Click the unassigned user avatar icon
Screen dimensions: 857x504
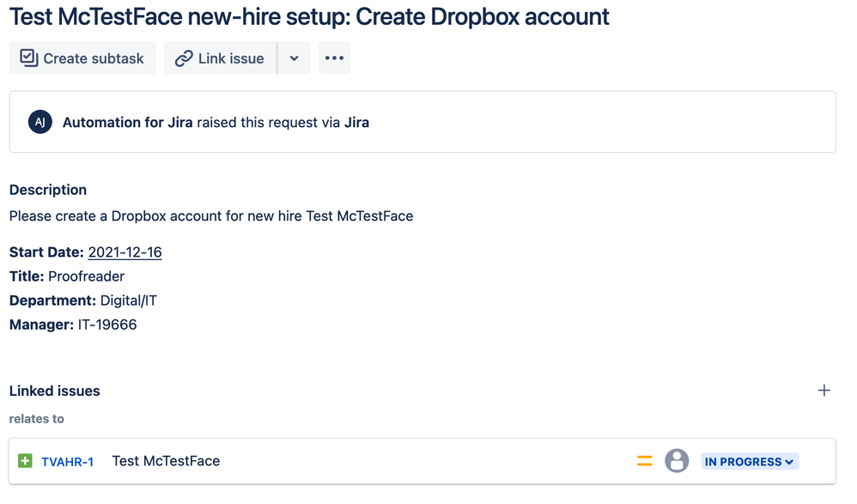tap(677, 461)
